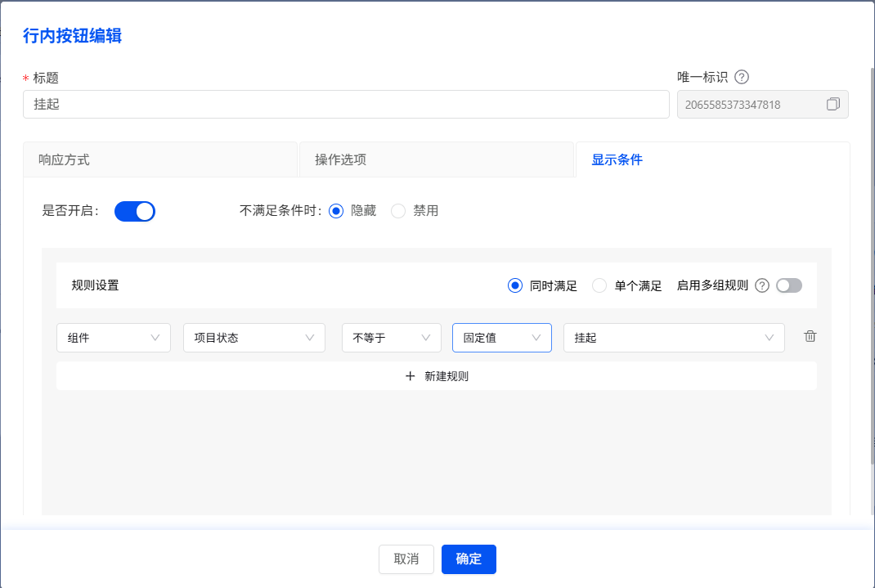Choose the 单个满足 radio button
The height and width of the screenshot is (588, 875).
pos(599,285)
